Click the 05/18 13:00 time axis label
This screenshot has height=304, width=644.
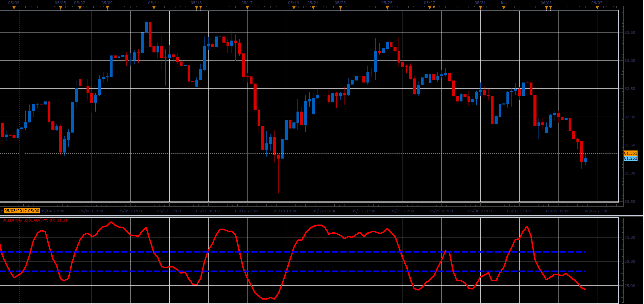pyautogui.click(x=286, y=211)
